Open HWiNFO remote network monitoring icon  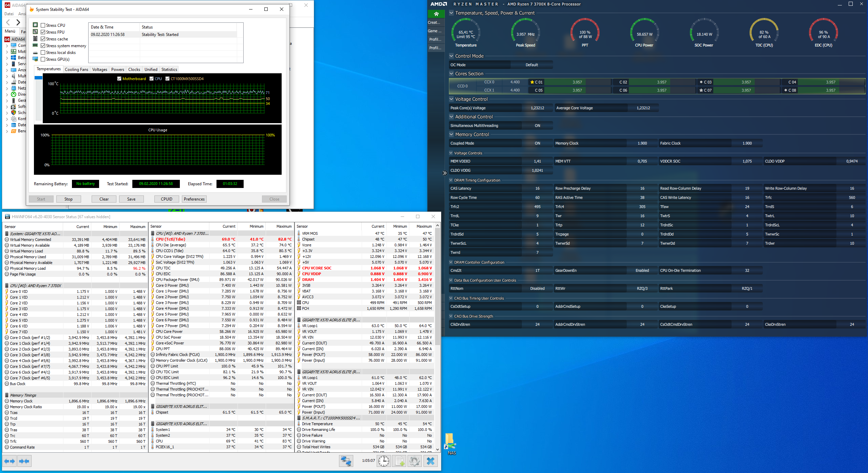coord(346,461)
